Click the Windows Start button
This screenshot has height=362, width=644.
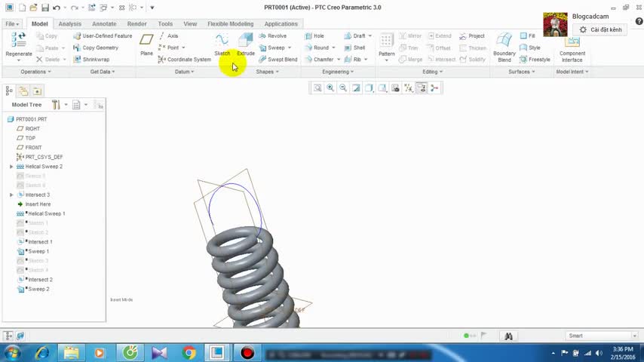coord(12,353)
